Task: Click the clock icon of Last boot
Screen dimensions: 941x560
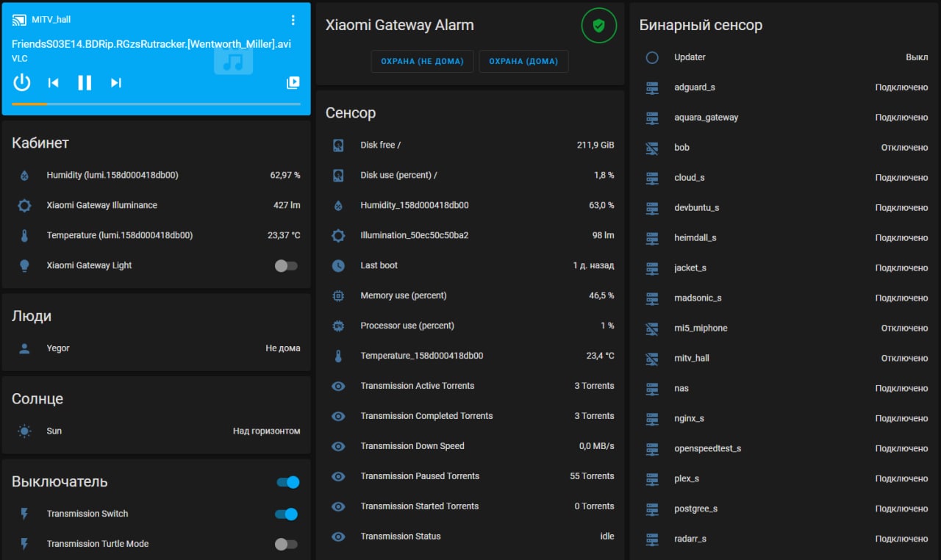Action: [x=338, y=266]
